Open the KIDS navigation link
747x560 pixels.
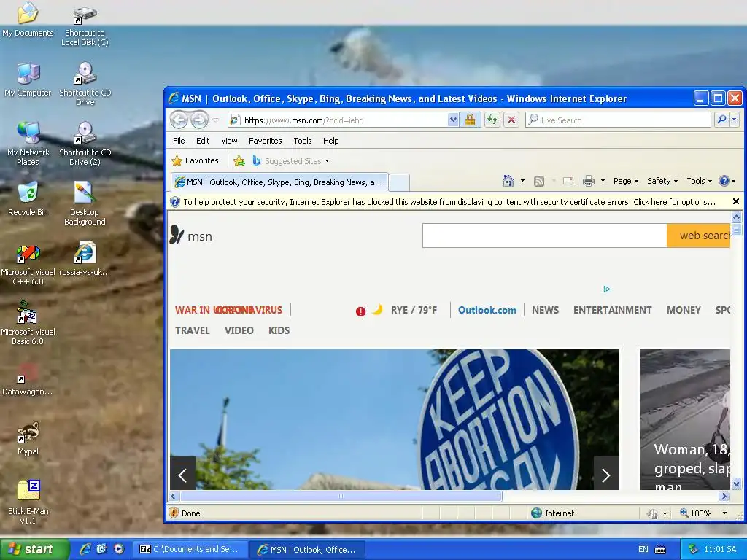[x=279, y=330]
